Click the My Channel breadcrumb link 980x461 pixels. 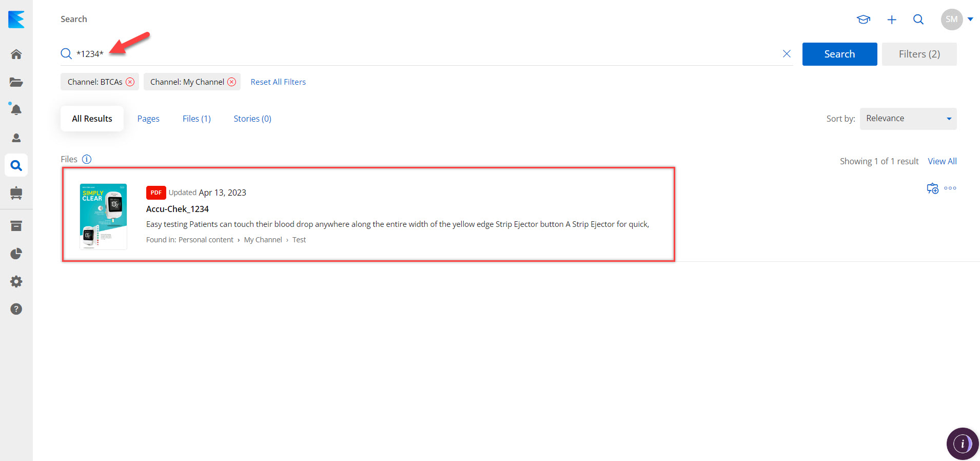(263, 240)
